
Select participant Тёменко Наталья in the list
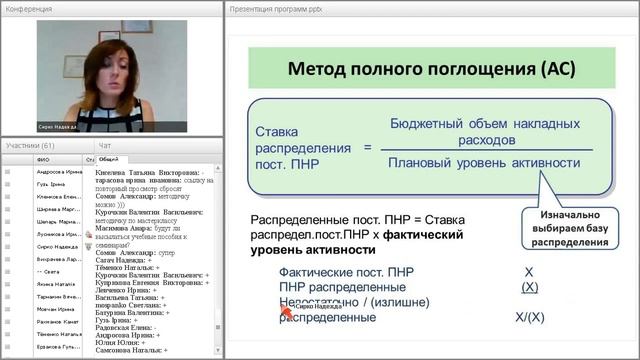coord(59,334)
